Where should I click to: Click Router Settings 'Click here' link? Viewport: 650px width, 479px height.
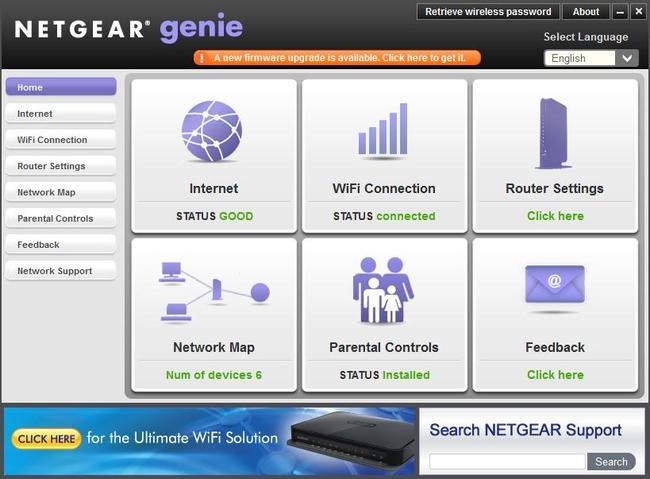tap(555, 216)
